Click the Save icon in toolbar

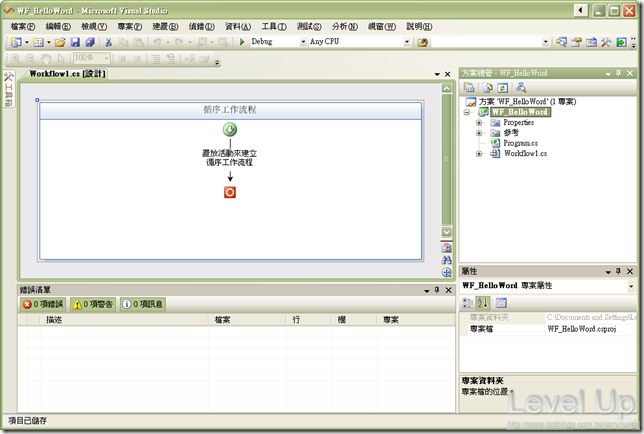pyautogui.click(x=75, y=42)
